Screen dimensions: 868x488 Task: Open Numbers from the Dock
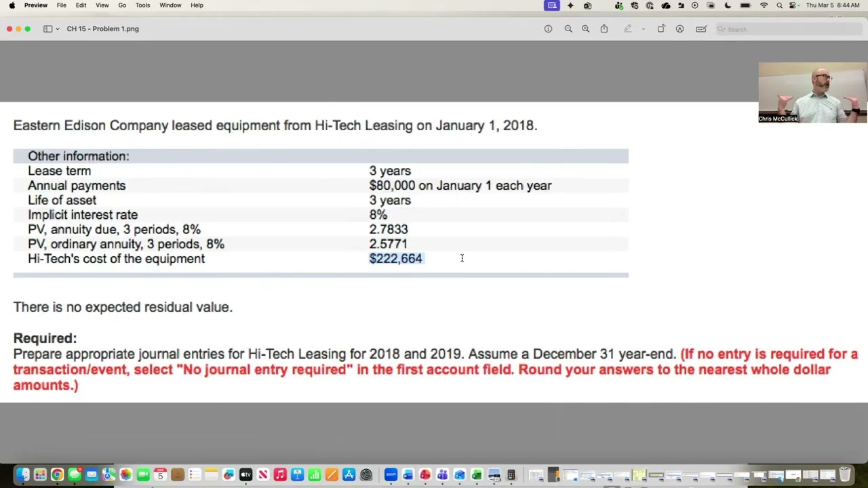click(x=315, y=474)
